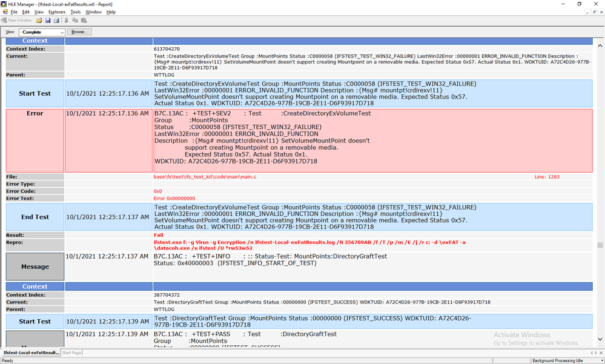605x364 pixels.
Task: Click the document icon left of File
Action: pyautogui.click(x=5, y=12)
